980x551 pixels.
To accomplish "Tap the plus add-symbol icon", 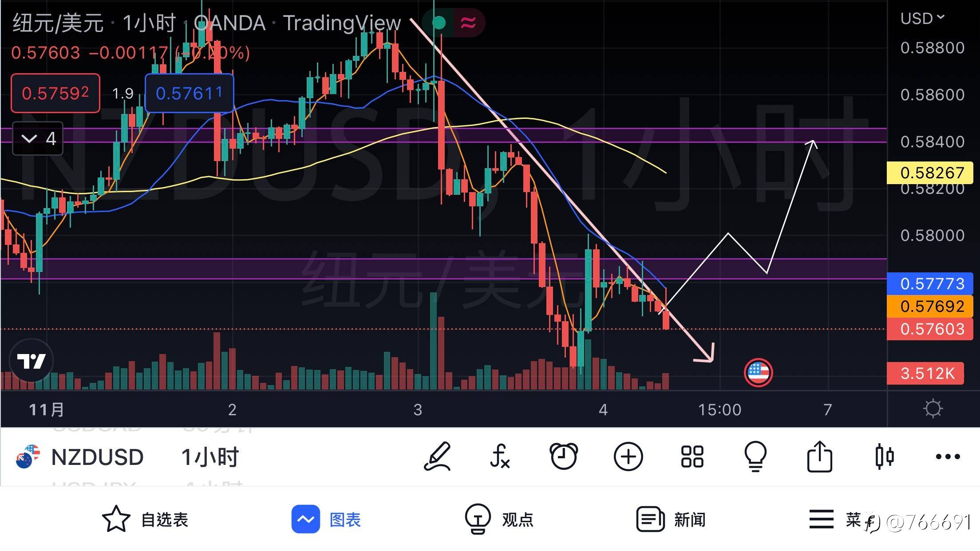I will (x=628, y=456).
